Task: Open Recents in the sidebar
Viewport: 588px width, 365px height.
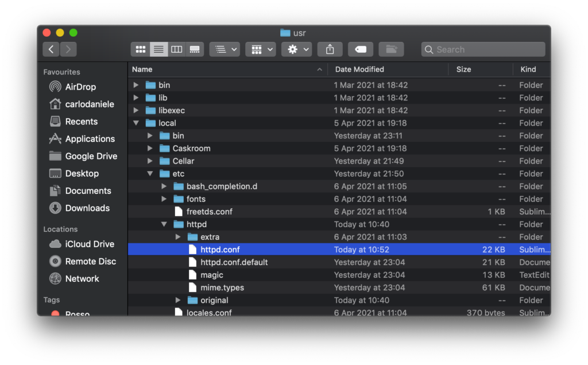Action: [73, 122]
